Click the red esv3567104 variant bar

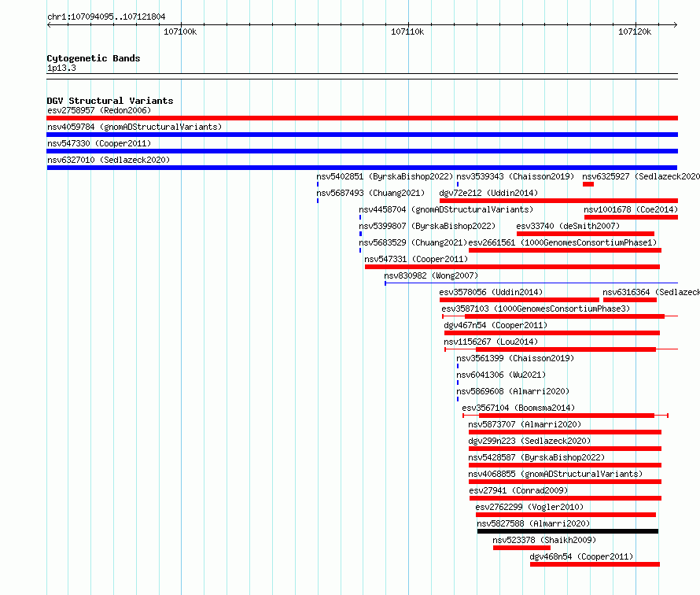566,416
